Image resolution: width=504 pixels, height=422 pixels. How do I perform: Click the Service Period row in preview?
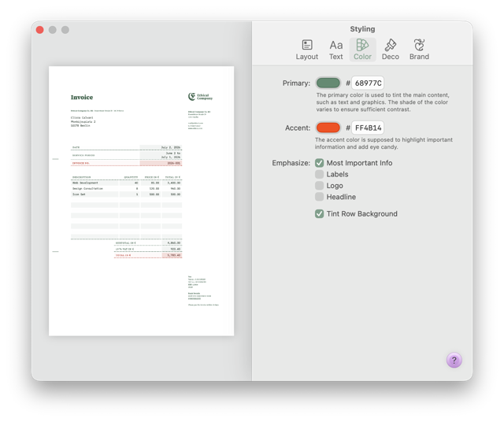click(126, 155)
